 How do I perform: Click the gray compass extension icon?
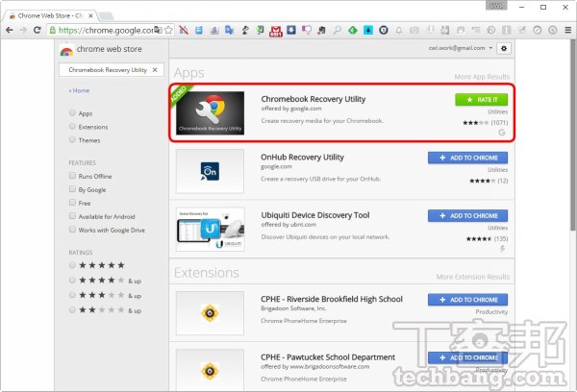click(x=538, y=30)
